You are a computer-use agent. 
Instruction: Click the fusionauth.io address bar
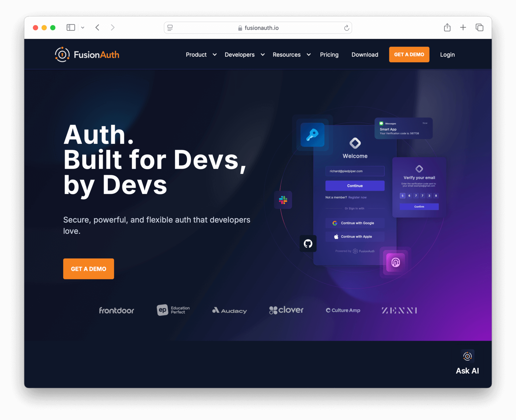pyautogui.click(x=258, y=28)
